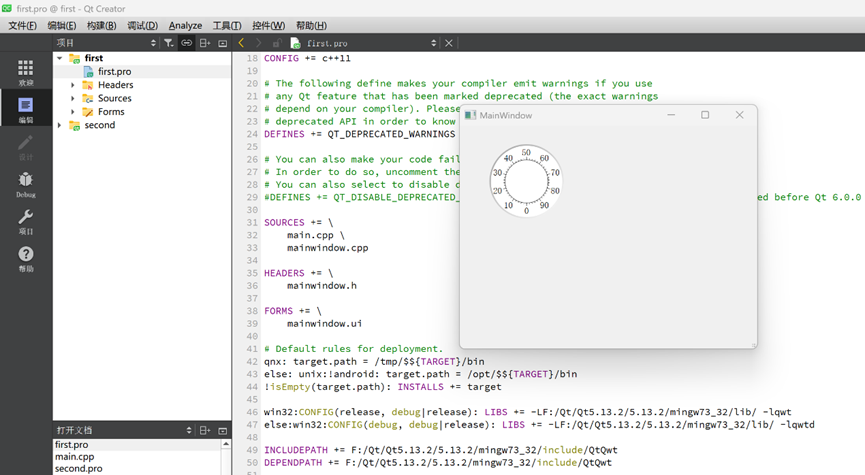Select the first project root item
Screen dimensions: 865x475
(x=94, y=58)
